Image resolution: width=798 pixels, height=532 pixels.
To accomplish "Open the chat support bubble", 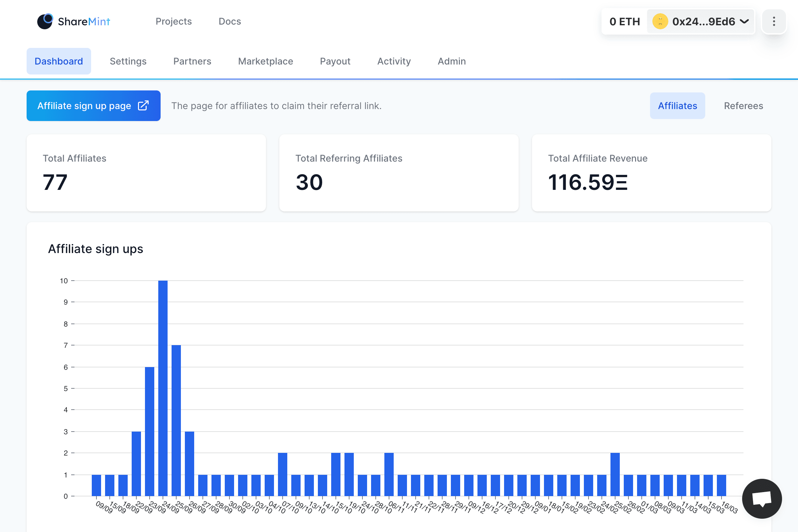I will click(762, 498).
